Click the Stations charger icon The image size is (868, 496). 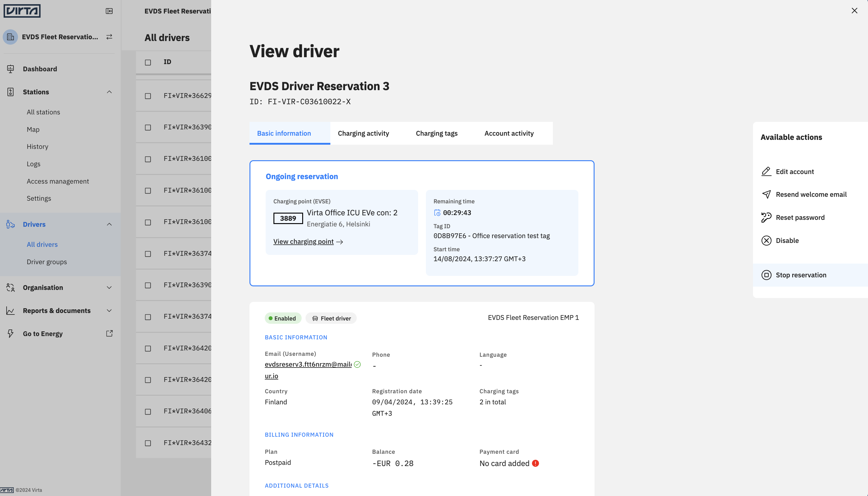(x=10, y=92)
